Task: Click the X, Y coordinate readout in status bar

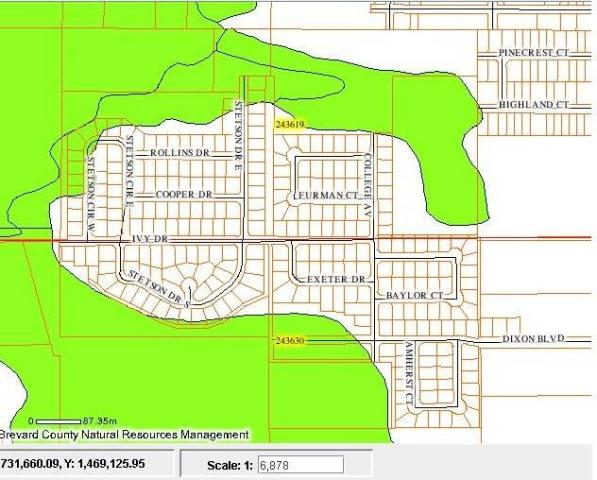Action: 72,464
